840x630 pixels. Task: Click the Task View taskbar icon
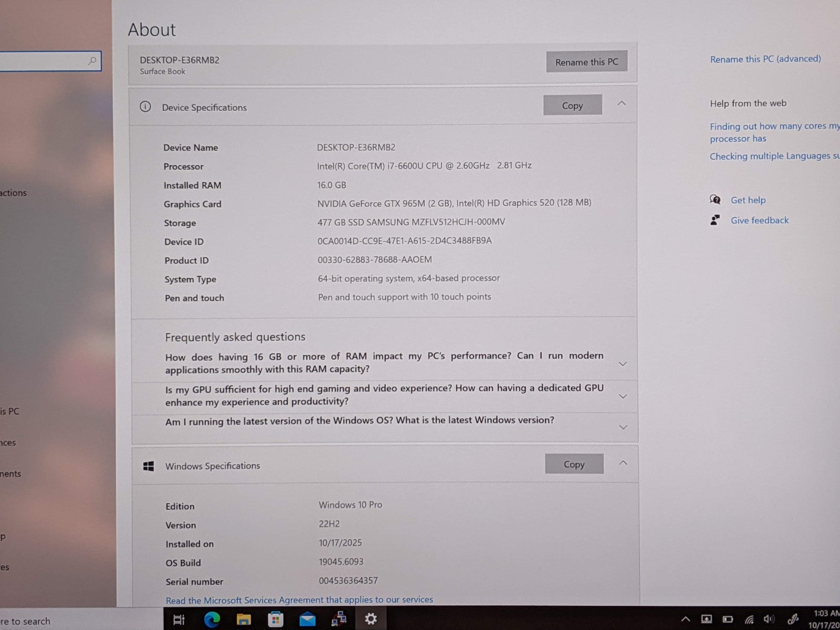[x=179, y=620]
